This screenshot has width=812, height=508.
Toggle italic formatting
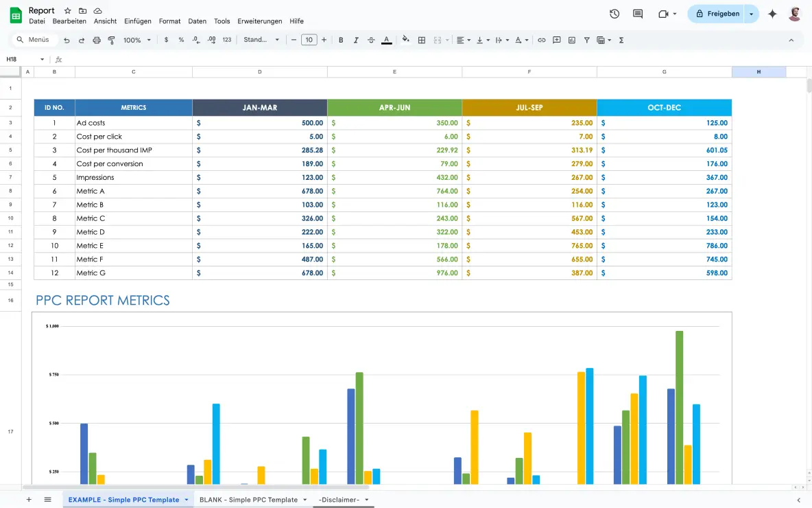click(x=356, y=39)
